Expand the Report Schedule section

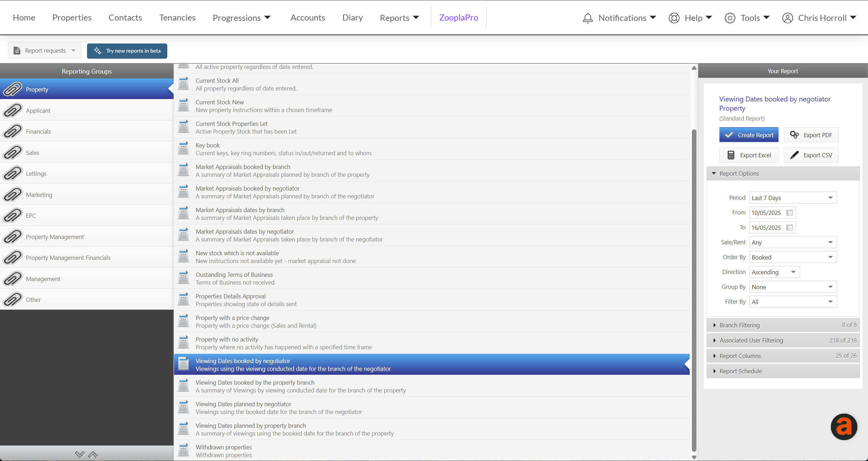783,371
